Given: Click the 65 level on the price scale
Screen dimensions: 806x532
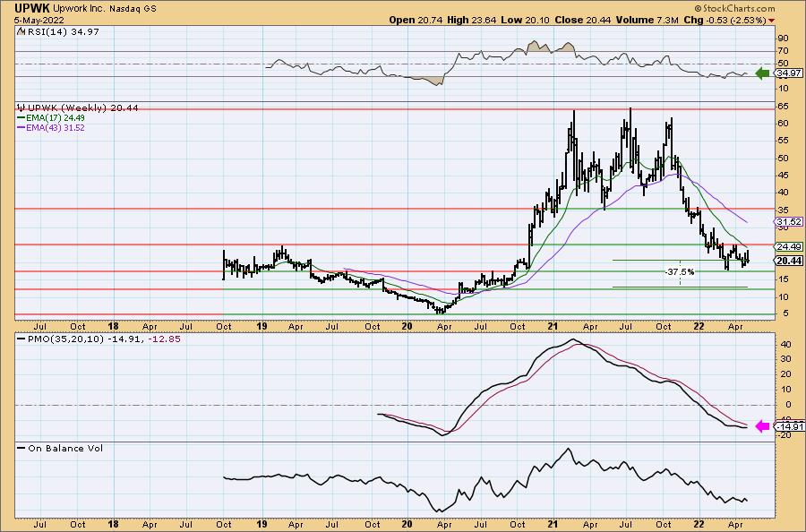Looking at the screenshot, I should [x=783, y=107].
